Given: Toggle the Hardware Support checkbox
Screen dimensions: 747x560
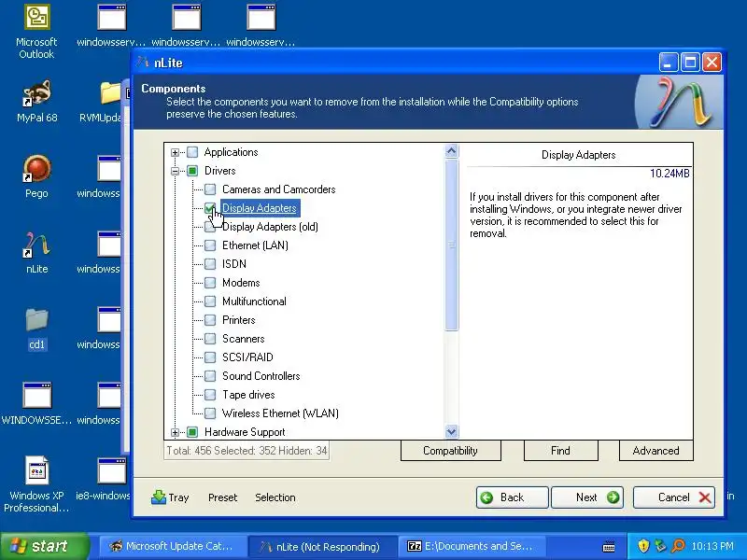Looking at the screenshot, I should tap(192, 432).
